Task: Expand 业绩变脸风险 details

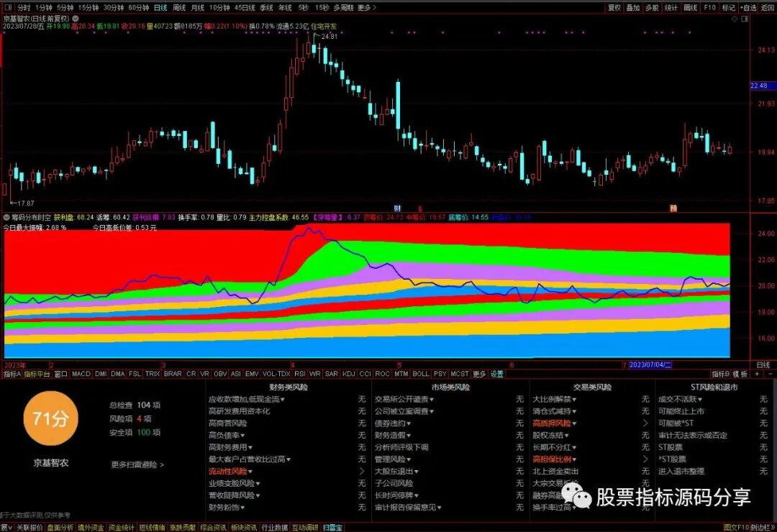Action: point(234,483)
